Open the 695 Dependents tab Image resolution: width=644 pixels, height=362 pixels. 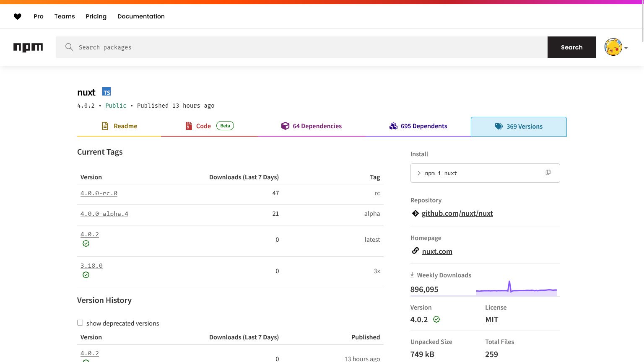(x=418, y=126)
